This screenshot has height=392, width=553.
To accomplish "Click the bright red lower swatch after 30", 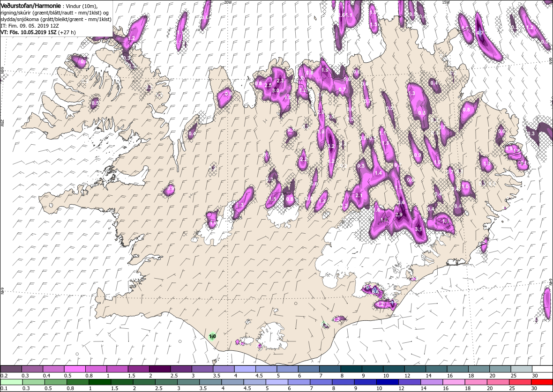I will (542, 382).
